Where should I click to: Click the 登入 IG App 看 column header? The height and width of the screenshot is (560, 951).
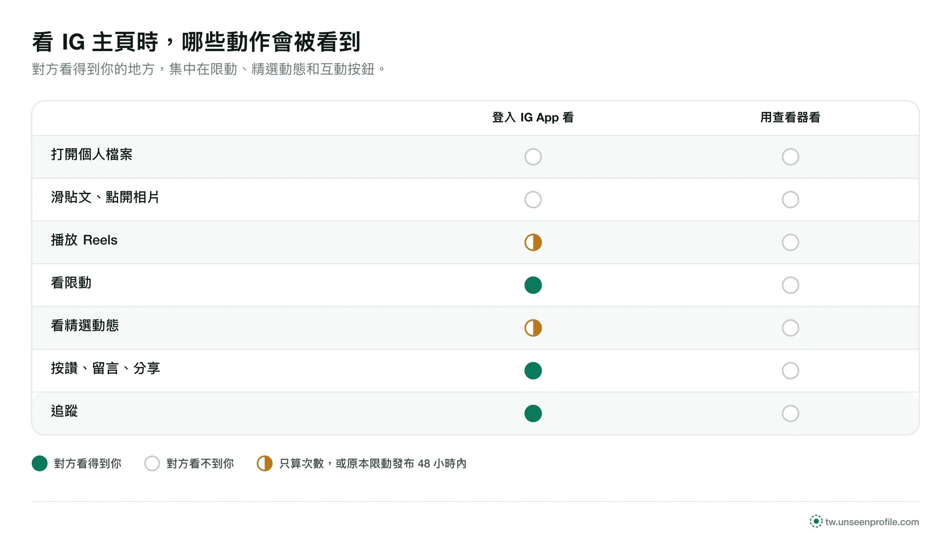[533, 118]
